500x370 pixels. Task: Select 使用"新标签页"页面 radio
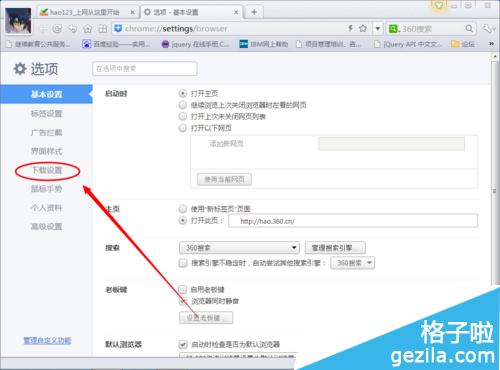coord(182,209)
